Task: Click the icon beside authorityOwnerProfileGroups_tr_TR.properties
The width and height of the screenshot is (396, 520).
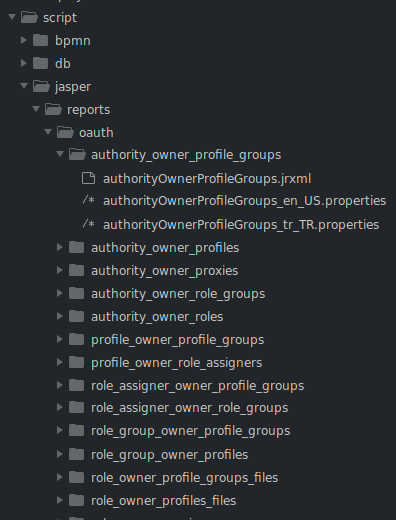Action: click(x=89, y=224)
